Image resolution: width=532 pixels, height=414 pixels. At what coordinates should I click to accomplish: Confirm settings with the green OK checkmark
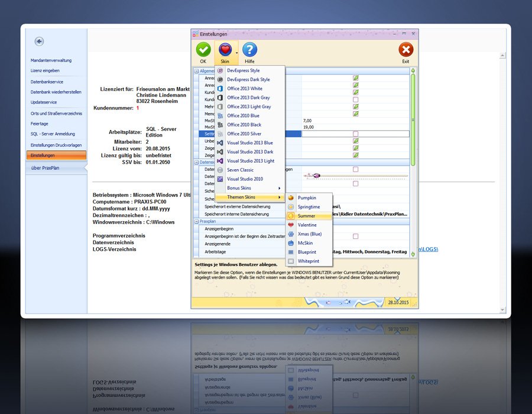pyautogui.click(x=203, y=53)
